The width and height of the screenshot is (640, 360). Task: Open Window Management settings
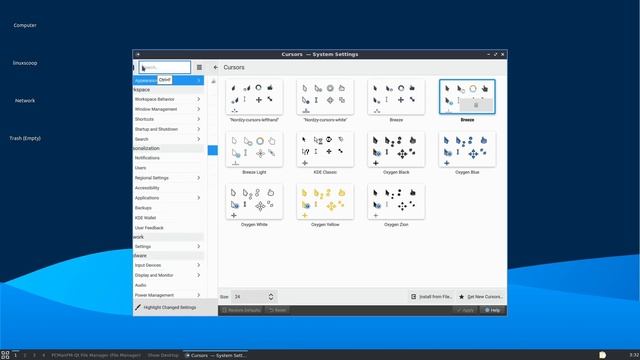168,109
